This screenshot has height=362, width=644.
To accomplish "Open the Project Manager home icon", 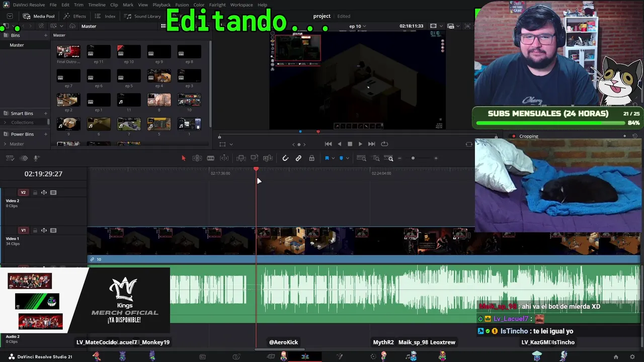I will (616, 357).
